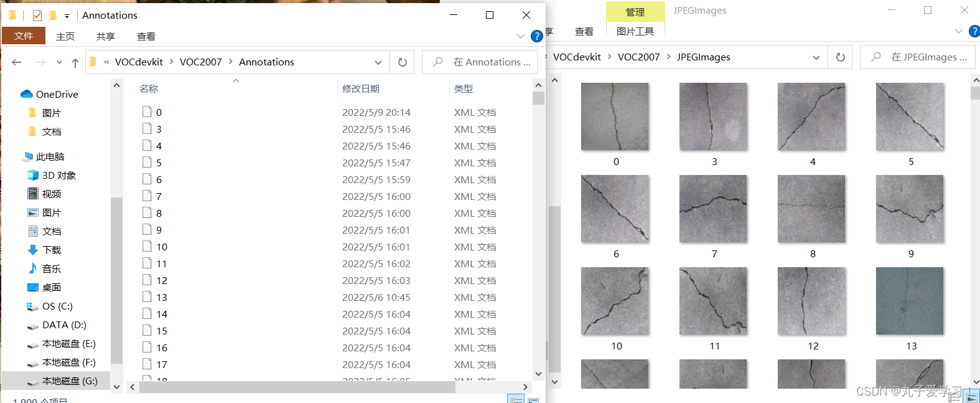Maximize the JPEGImages window
This screenshot has height=403, width=980.
[928, 11]
